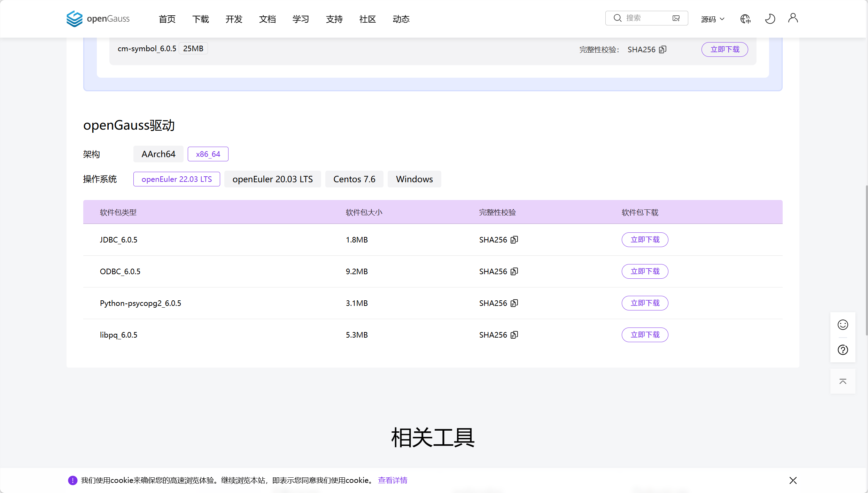Open 动态 navigation menu
This screenshot has width=868, height=493.
(x=401, y=19)
